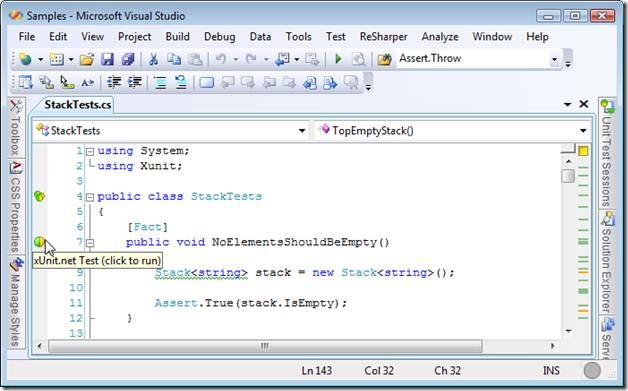Click the Save floppy disk icon
Screen dimensions: 628x391
(107, 59)
